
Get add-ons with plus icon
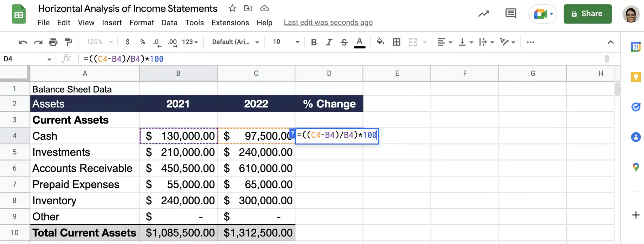(x=636, y=215)
